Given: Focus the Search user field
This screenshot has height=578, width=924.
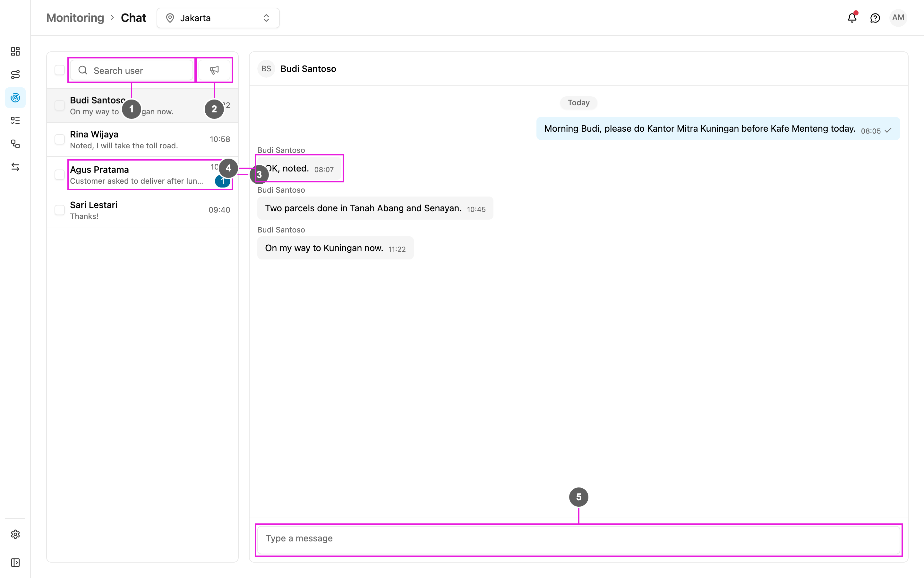Looking at the screenshot, I should pos(132,70).
